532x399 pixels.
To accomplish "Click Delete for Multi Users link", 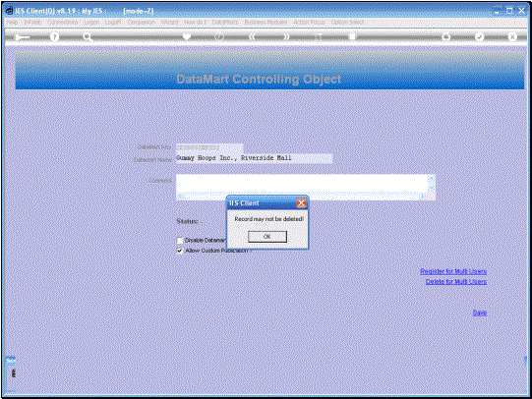I will coord(456,281).
